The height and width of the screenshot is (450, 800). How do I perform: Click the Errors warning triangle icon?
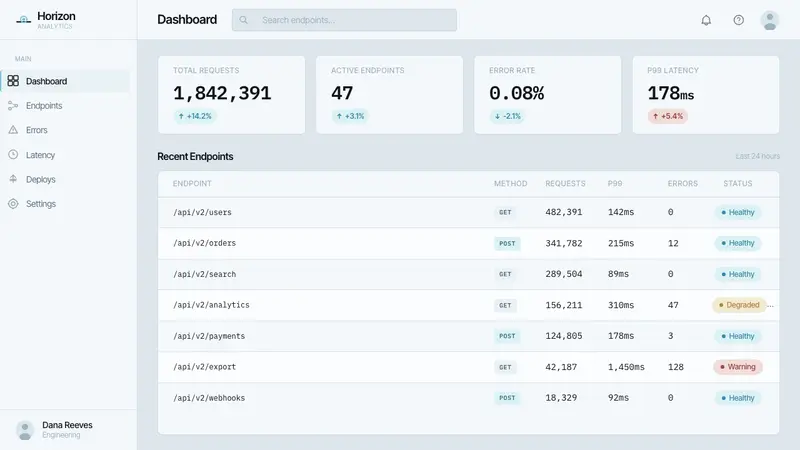coord(13,130)
